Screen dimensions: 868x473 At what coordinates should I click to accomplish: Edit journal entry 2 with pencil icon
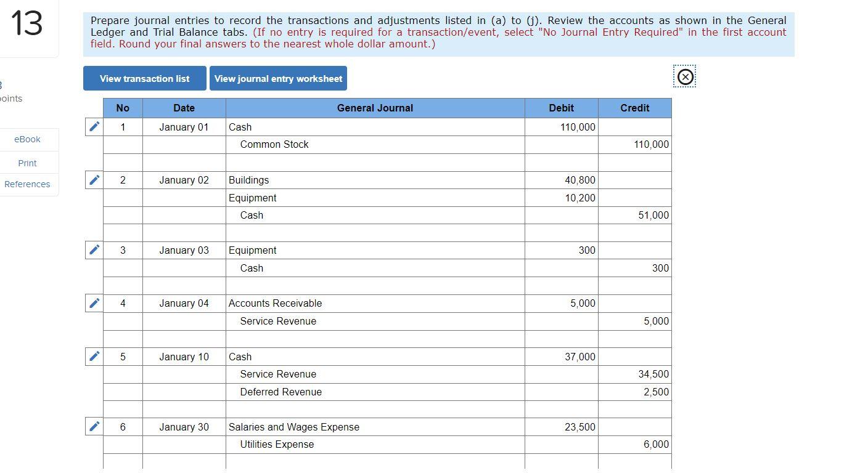coord(94,180)
